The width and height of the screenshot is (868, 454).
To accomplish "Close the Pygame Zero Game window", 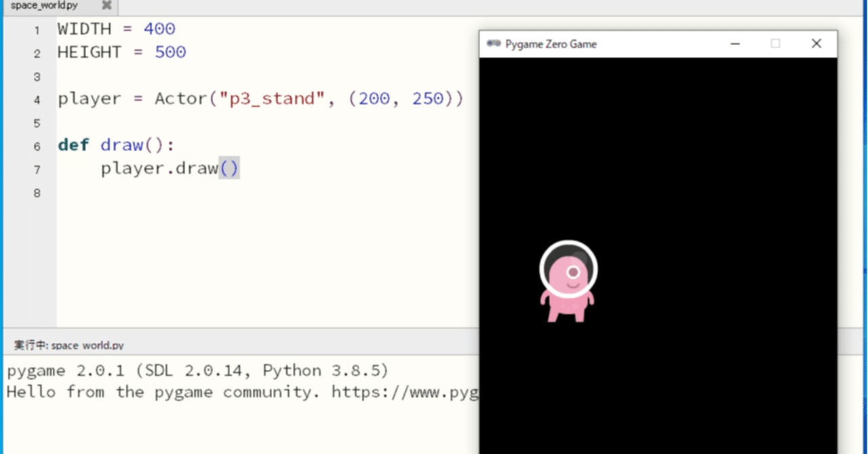I will [816, 43].
